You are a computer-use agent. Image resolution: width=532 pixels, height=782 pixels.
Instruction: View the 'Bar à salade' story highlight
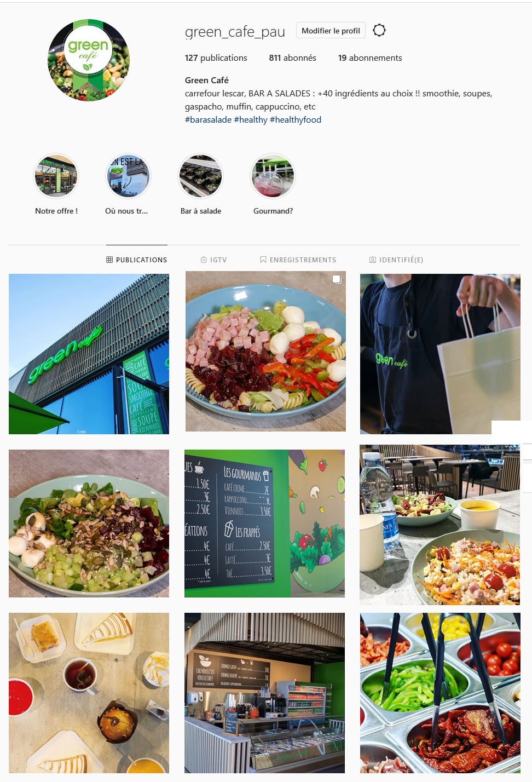pyautogui.click(x=201, y=176)
